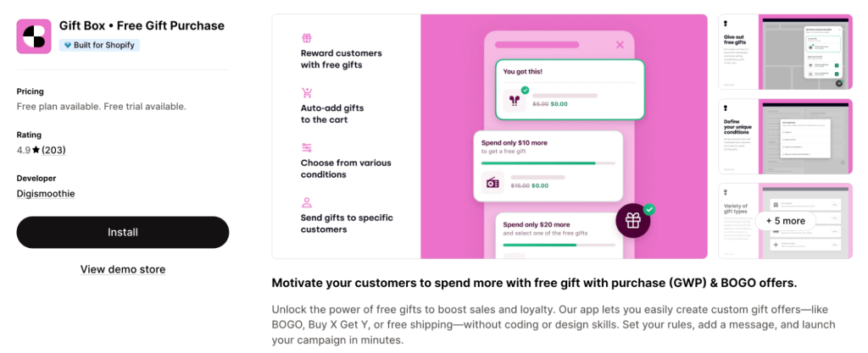The width and height of the screenshot is (868, 353).
Task: Click the rating star icon
Action: point(36,150)
